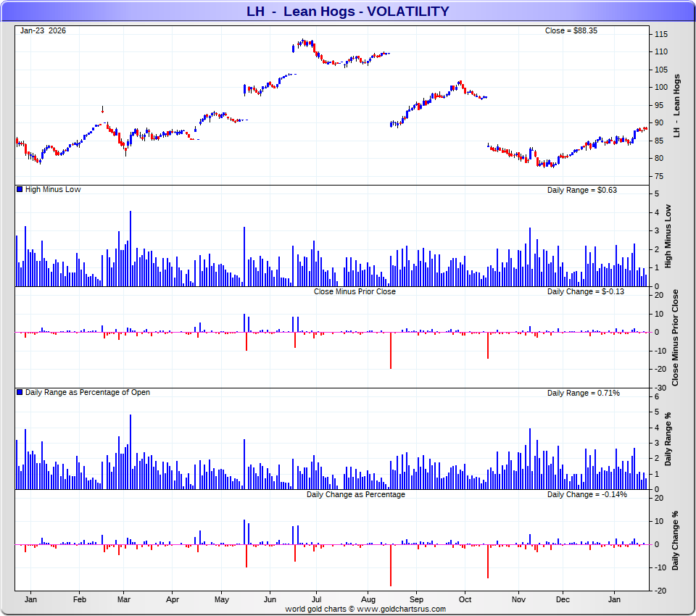Click the mid-October red drop bar in Close Minus Prior Close
Viewport: 696px width, 616px height.
pos(488,345)
